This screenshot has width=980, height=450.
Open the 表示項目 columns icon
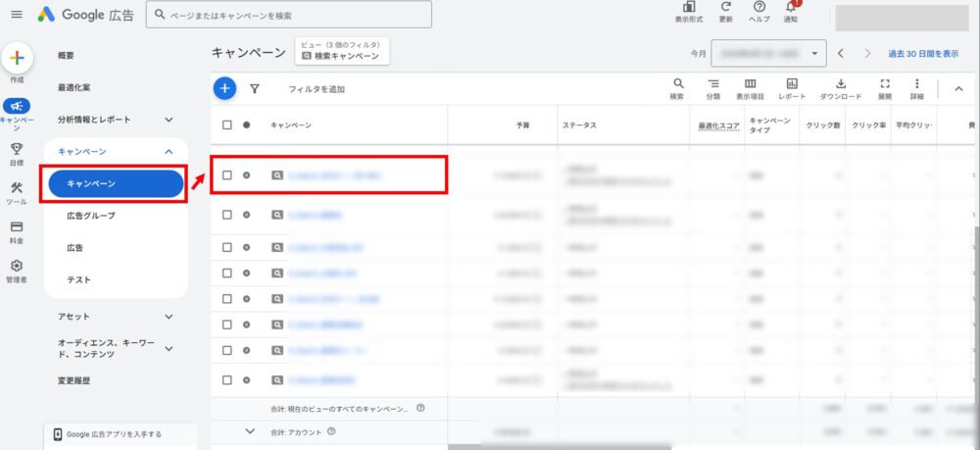pos(750,88)
